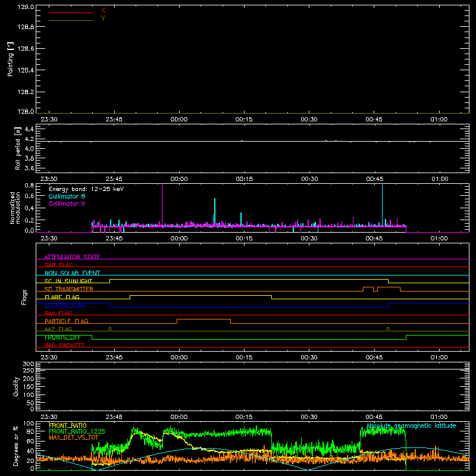Click the FLARE_FLAG label

click(62, 297)
